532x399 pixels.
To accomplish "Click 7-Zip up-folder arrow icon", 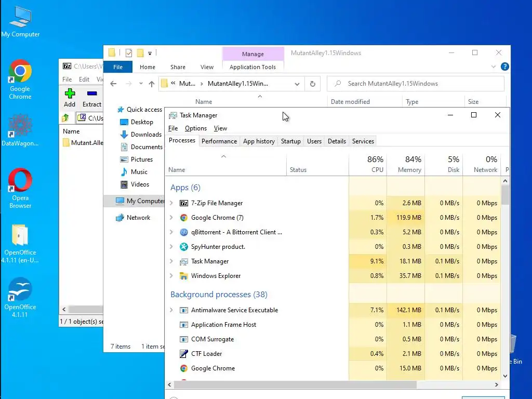I will pyautogui.click(x=65, y=118).
